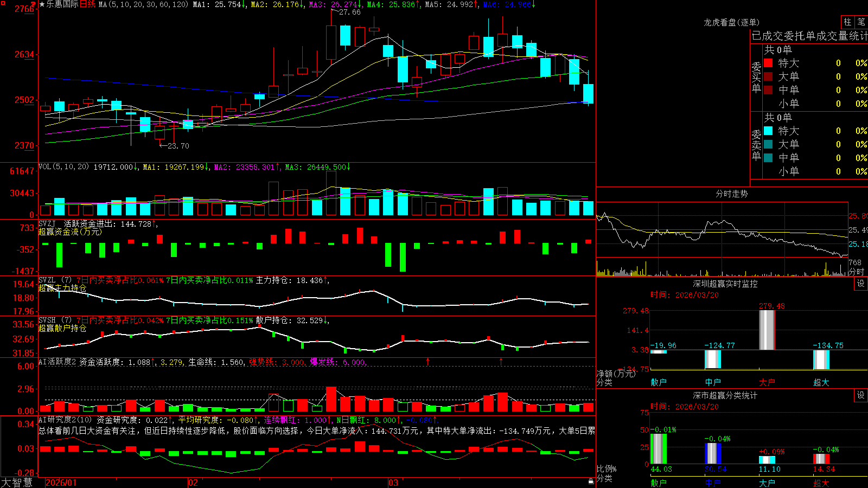The height and width of the screenshot is (488, 868).
Task: Select the SVZJ indicator name
Action: 47,224
